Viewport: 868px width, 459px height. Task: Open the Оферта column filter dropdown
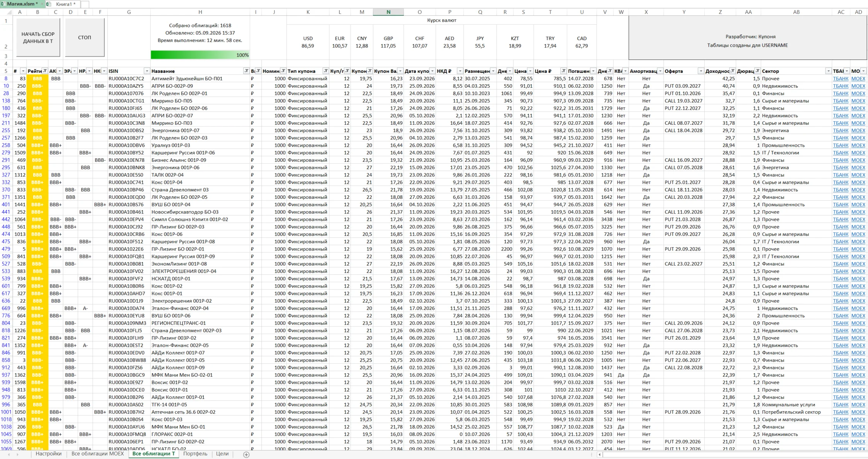pyautogui.click(x=701, y=71)
